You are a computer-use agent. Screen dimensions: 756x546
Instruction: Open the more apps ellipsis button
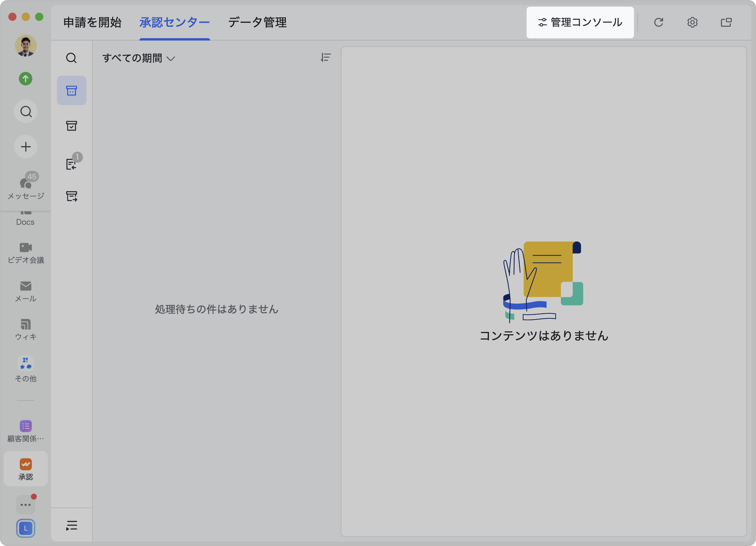tap(26, 504)
